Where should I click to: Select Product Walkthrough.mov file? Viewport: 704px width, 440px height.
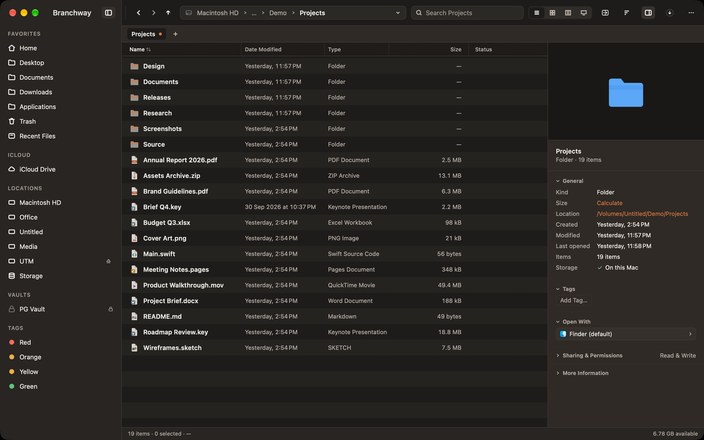tap(334, 286)
